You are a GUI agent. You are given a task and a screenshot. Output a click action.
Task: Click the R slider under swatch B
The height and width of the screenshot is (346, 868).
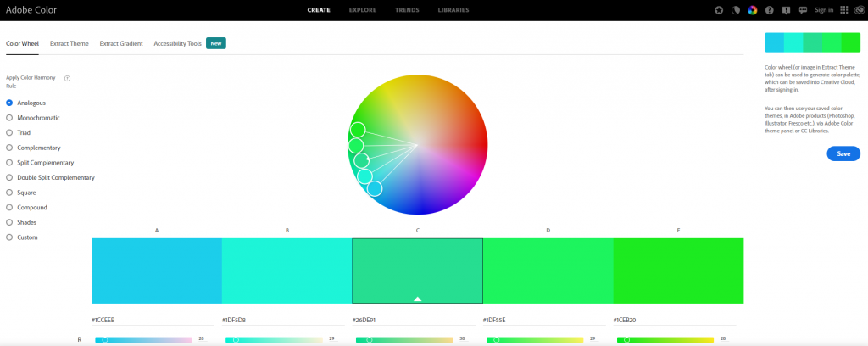point(274,340)
